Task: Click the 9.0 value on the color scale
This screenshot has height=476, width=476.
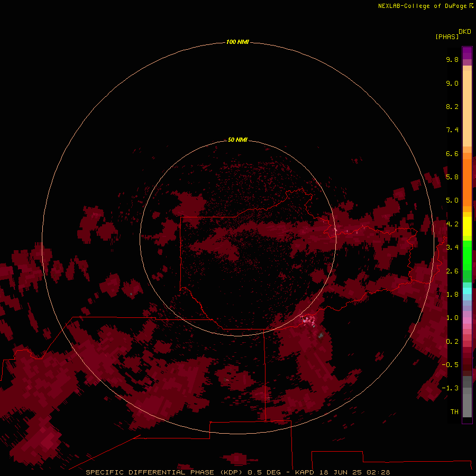Action: point(452,83)
